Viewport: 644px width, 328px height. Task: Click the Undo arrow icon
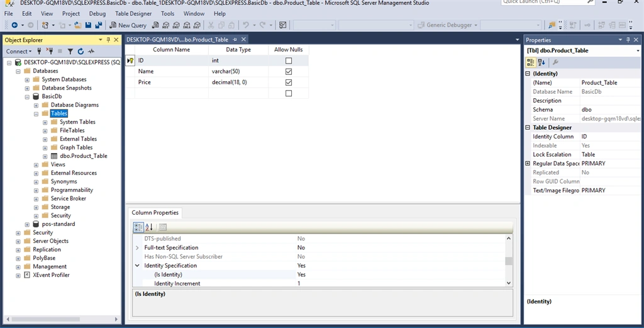tap(246, 25)
